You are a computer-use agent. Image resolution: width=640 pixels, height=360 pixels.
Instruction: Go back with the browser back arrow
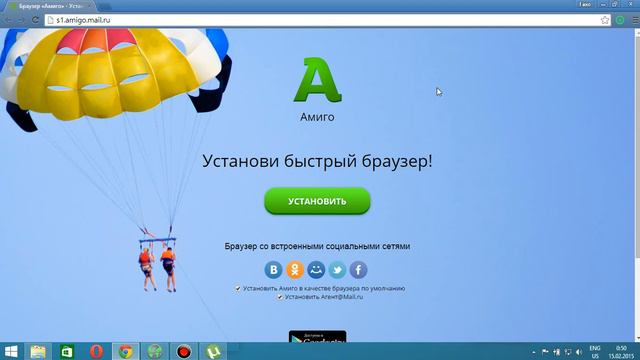click(x=8, y=20)
